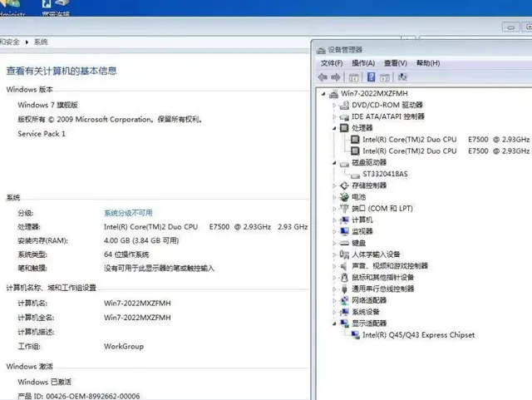This screenshot has width=532, height=400.
Task: Select the 处理器 category icon
Action: [344, 128]
